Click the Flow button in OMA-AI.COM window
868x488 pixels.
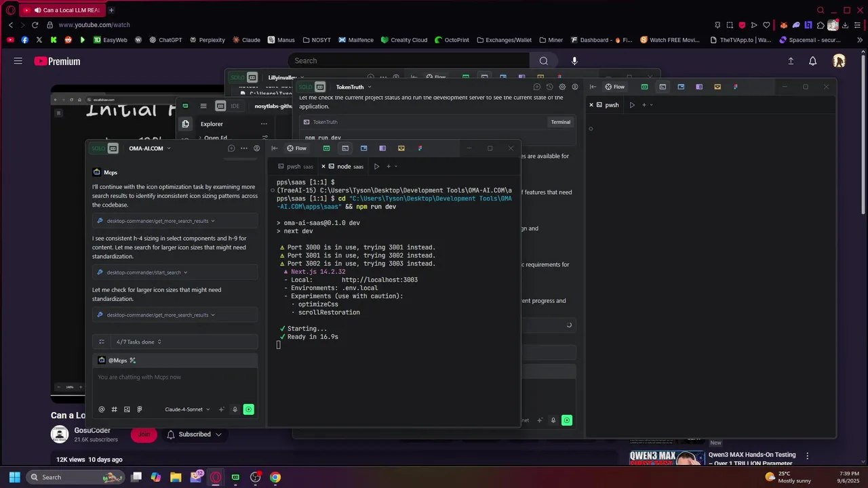click(296, 148)
